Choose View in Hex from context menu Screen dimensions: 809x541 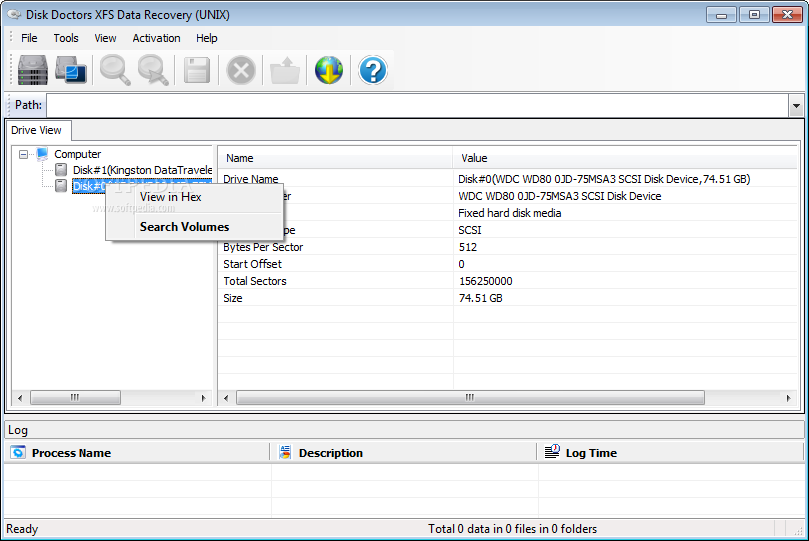tap(195, 197)
